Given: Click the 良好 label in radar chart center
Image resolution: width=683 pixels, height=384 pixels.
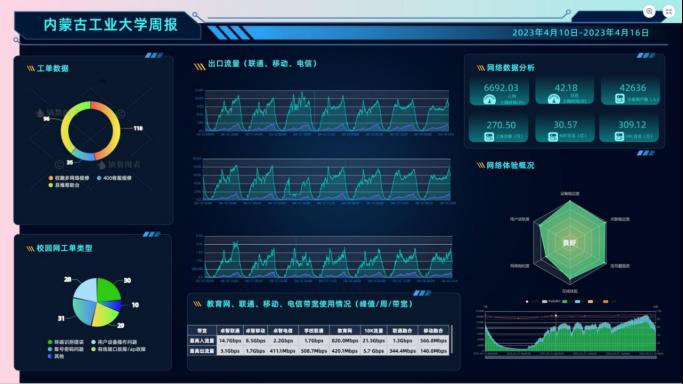Looking at the screenshot, I should (569, 243).
